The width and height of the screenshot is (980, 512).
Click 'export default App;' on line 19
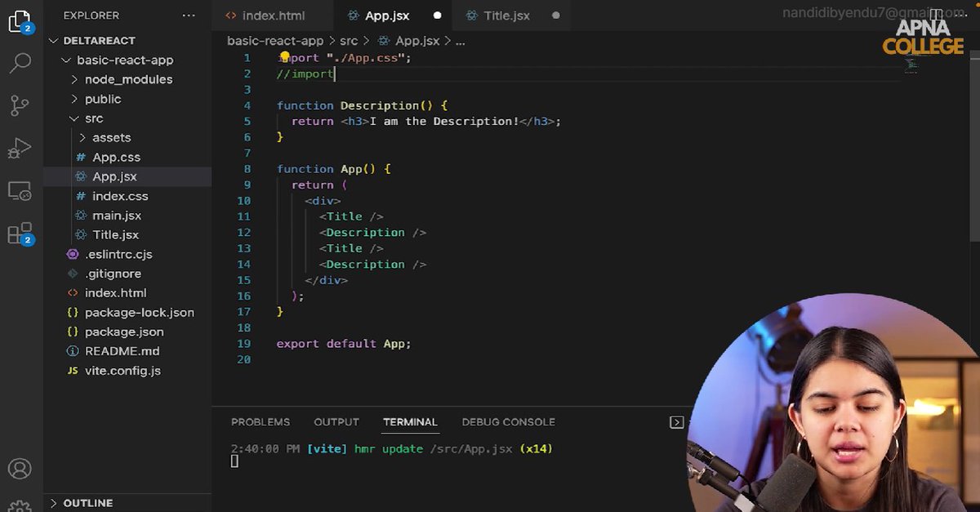point(344,344)
